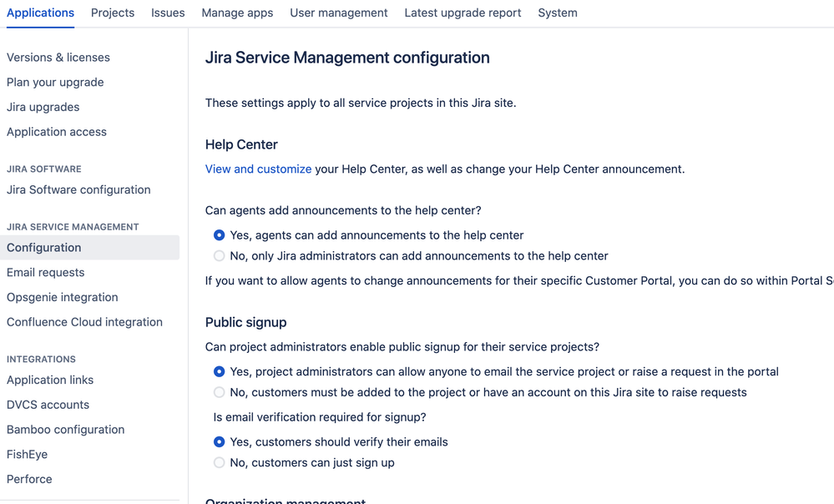
Task: Open Manage apps tab
Action: tap(237, 13)
